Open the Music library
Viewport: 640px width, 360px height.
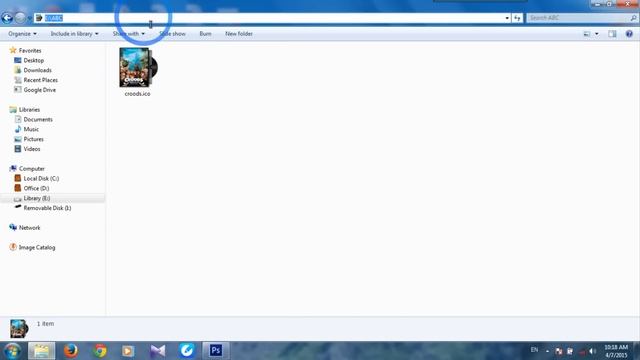31,129
